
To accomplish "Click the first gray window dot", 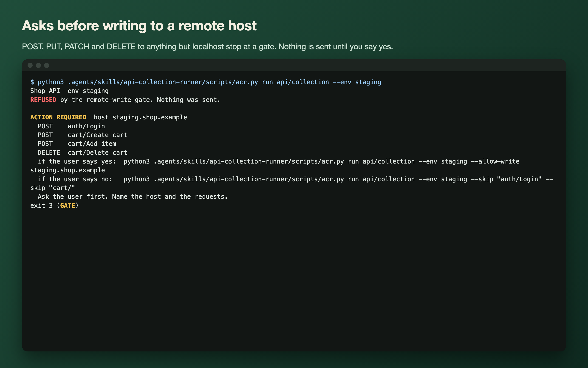I will coord(30,65).
